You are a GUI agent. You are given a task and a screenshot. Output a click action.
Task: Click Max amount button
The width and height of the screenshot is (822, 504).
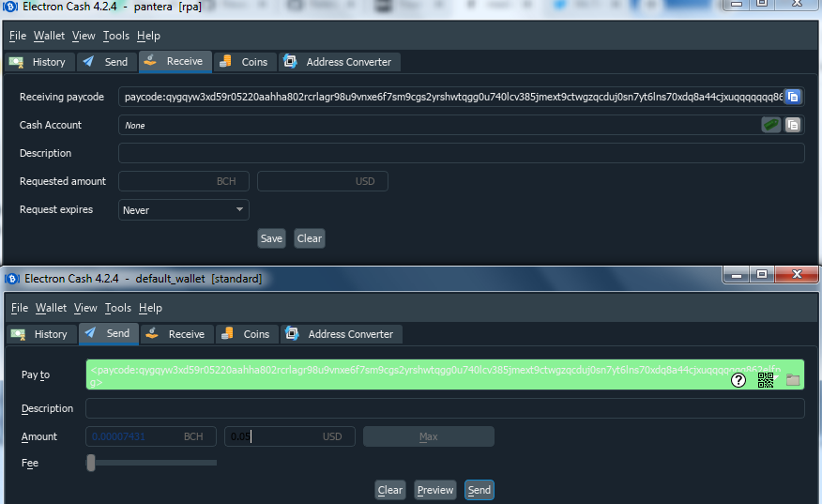[428, 436]
